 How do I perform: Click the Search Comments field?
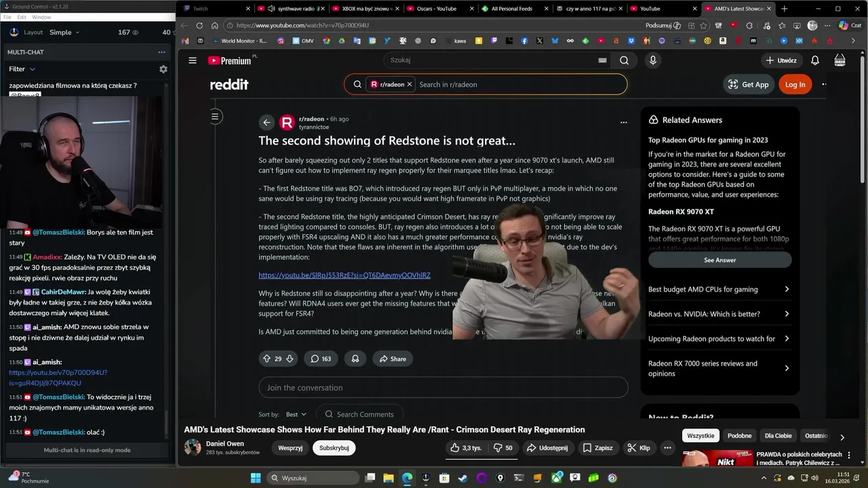click(x=359, y=414)
